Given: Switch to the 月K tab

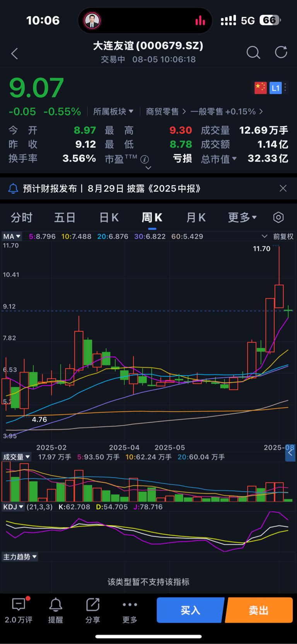Looking at the screenshot, I should pos(196,217).
